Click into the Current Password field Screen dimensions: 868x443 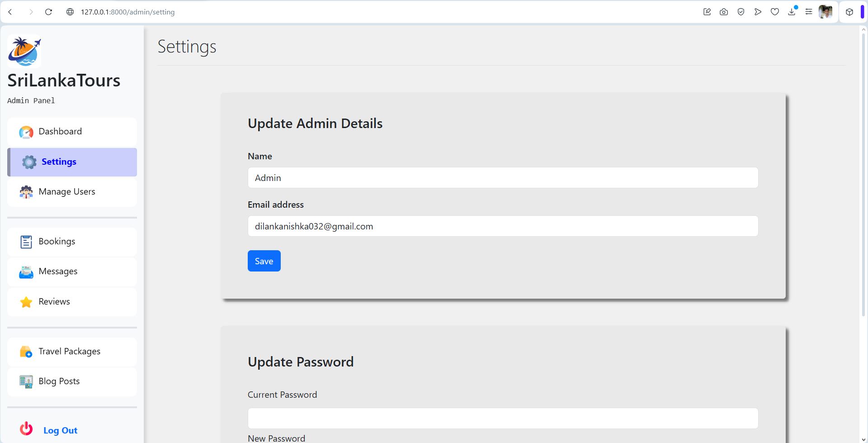[x=503, y=419]
